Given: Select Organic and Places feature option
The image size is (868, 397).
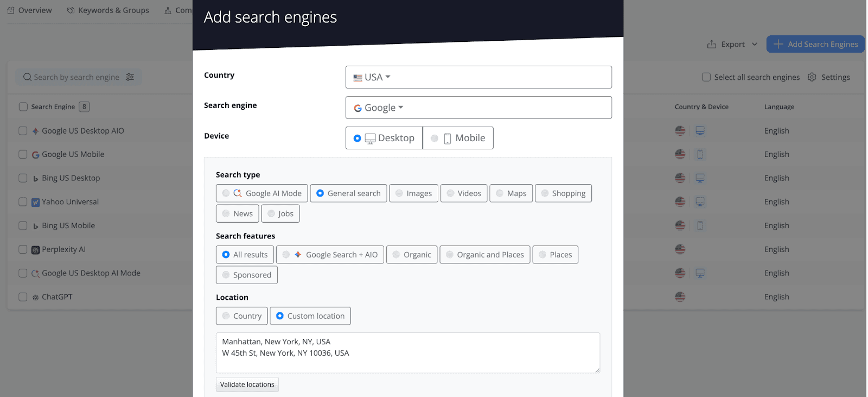Looking at the screenshot, I should point(485,255).
